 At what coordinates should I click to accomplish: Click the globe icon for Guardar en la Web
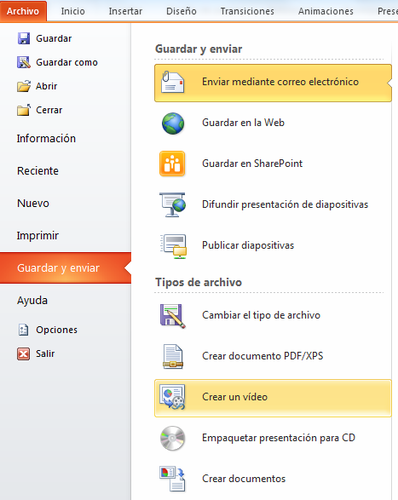point(173,123)
